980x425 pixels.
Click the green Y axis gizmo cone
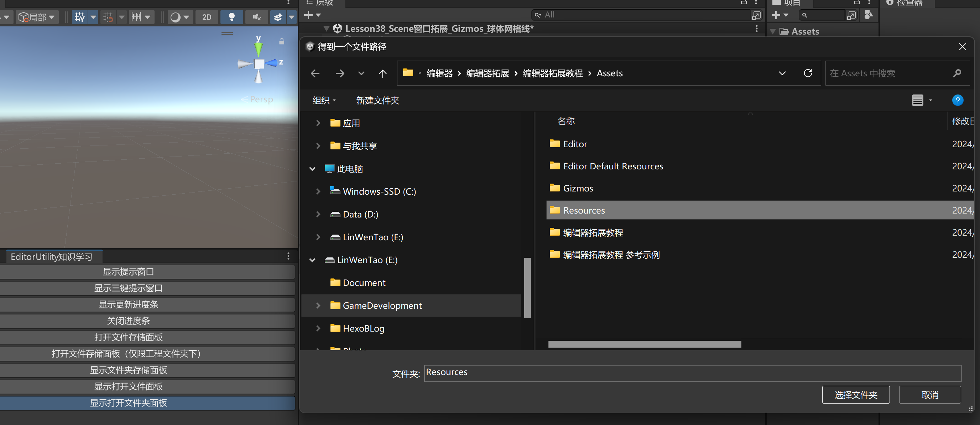coord(258,49)
